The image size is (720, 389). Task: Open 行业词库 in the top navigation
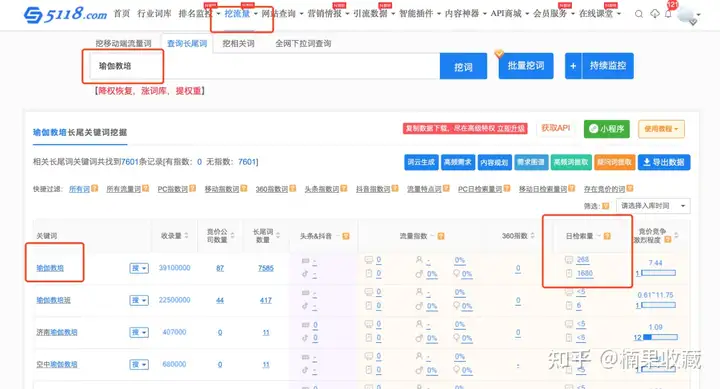pos(154,14)
